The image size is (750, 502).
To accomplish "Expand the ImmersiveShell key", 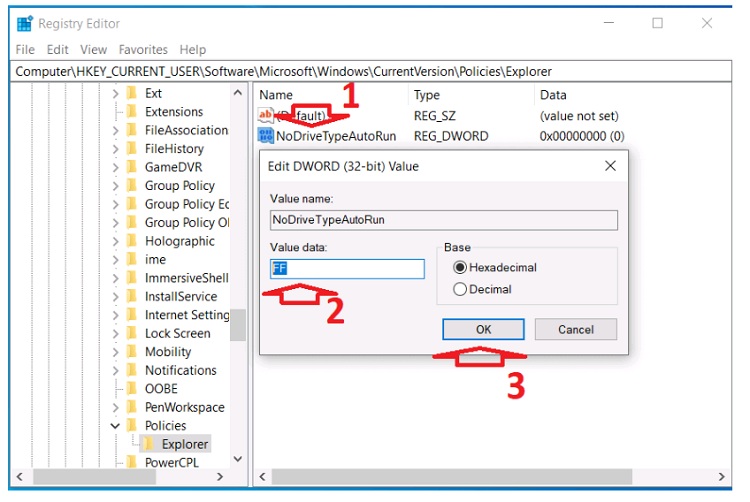I will click(115, 278).
